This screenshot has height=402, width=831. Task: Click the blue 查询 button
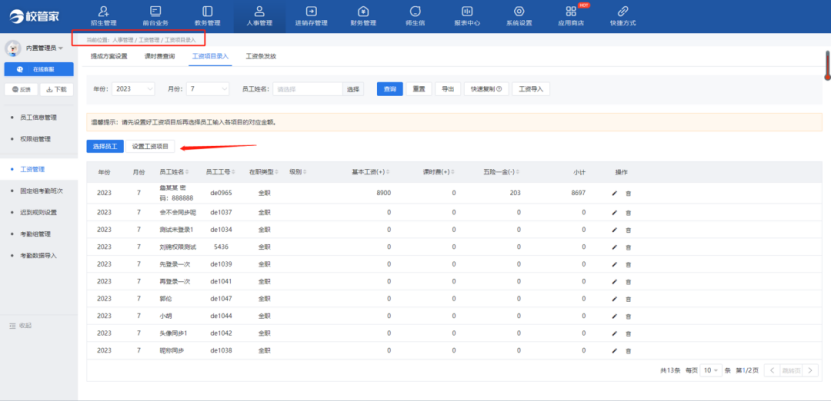click(x=389, y=89)
